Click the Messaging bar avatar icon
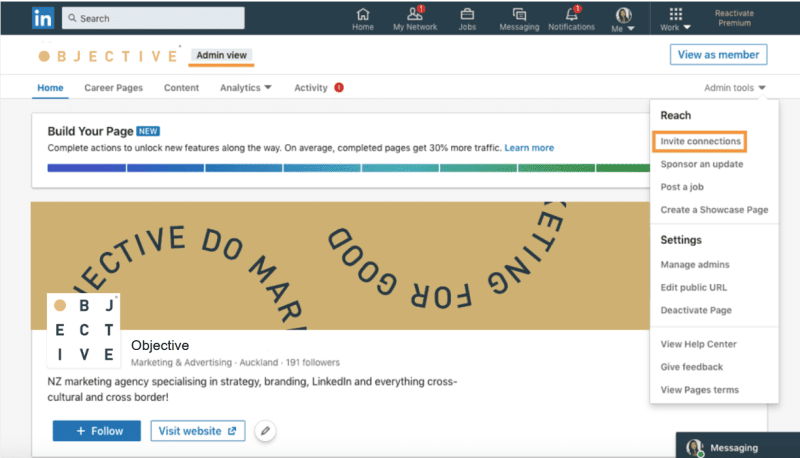Image resolution: width=800 pixels, height=458 pixels. click(694, 448)
